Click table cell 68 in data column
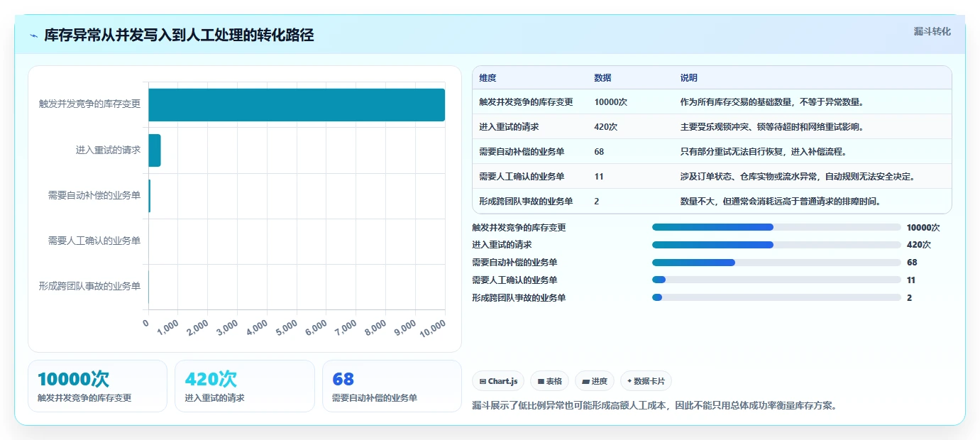 (599, 152)
